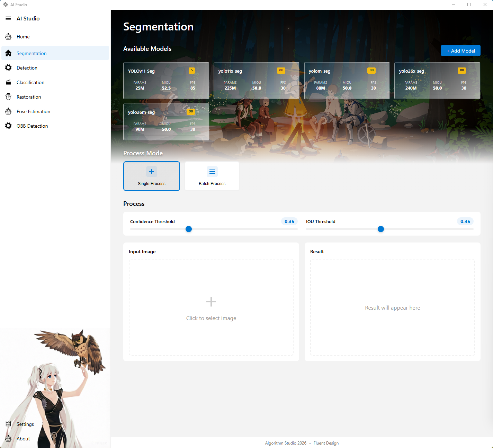Click the OBB Detection gear icon

pos(8,126)
